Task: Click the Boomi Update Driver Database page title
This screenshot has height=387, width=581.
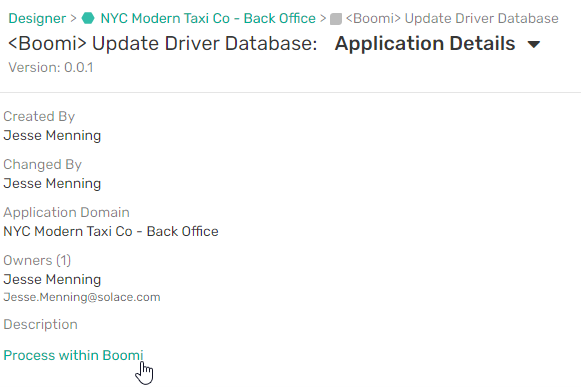Action: (x=163, y=44)
